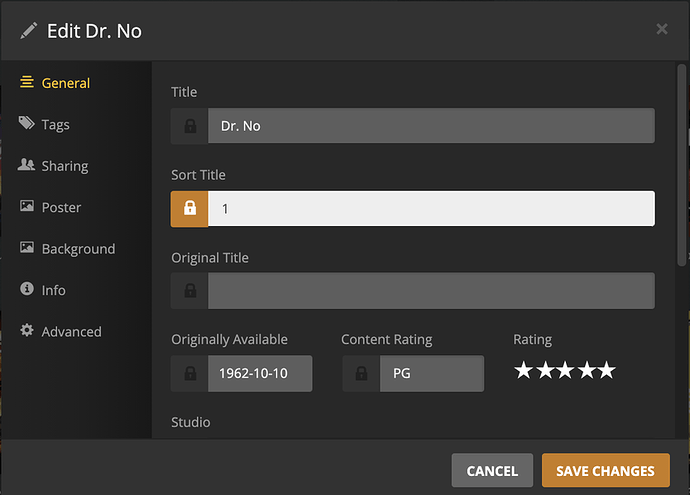Image resolution: width=690 pixels, height=495 pixels.
Task: Click the empty Original Title field
Action: (431, 291)
